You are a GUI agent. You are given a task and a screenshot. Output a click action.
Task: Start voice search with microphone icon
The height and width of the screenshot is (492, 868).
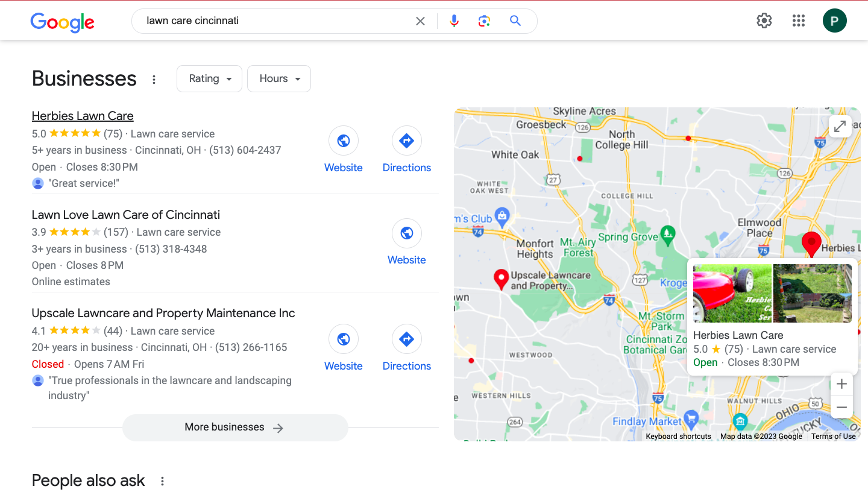454,21
